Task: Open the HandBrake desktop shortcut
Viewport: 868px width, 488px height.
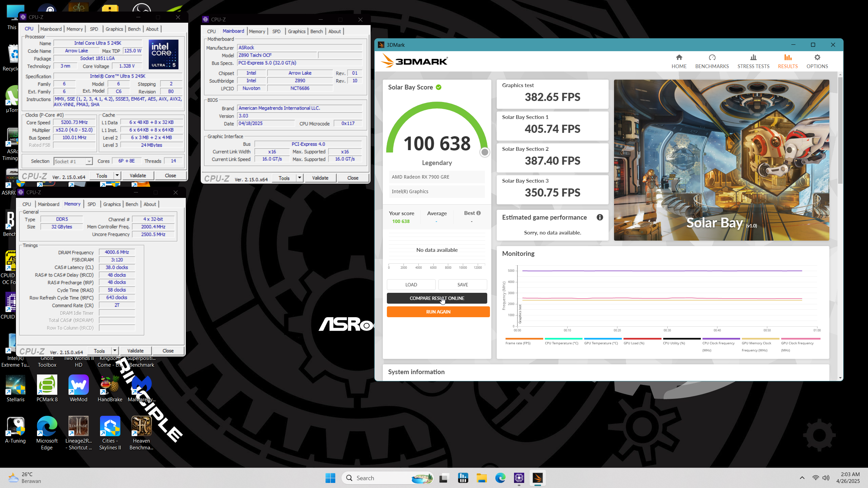Action: pyautogui.click(x=110, y=389)
